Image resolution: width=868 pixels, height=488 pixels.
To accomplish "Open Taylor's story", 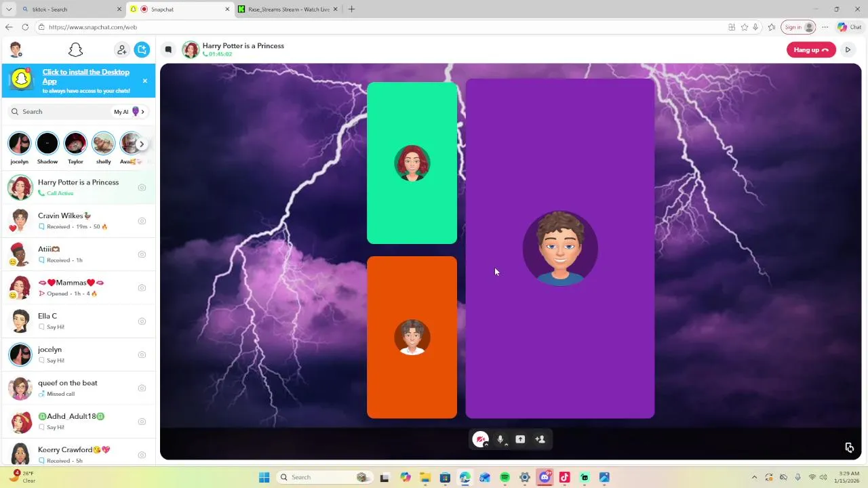I will [75, 144].
